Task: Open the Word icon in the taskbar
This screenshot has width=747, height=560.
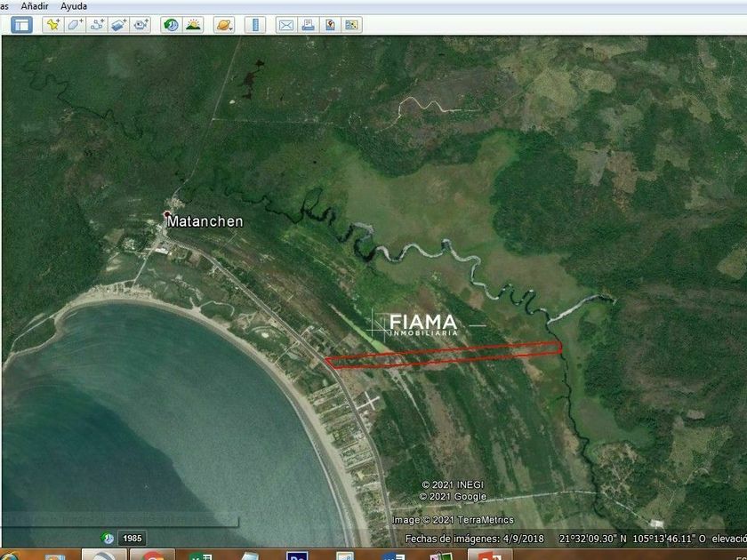Action: (x=393, y=556)
